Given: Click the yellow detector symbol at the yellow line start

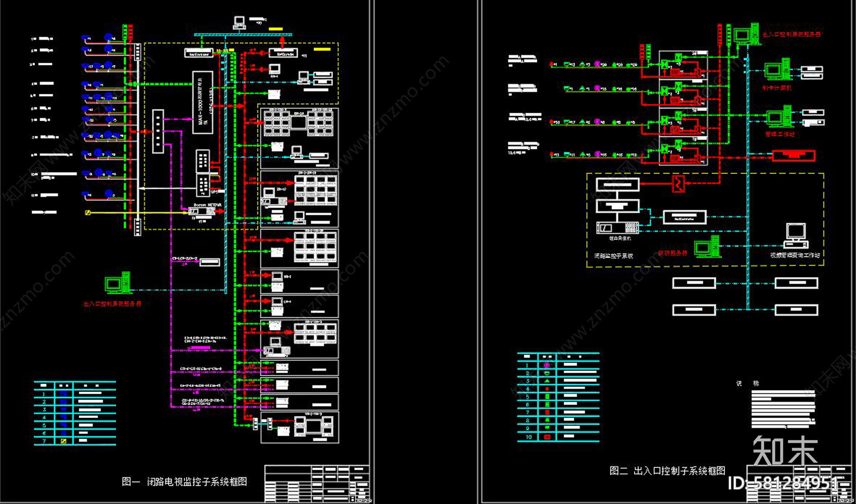Looking at the screenshot, I should pos(88,213).
